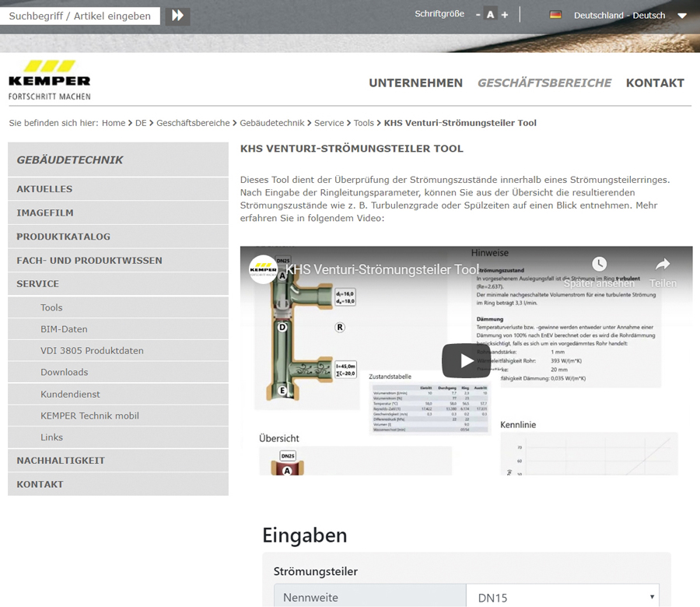Open SERVICE in sidebar
Image resolution: width=700 pixels, height=607 pixels.
point(118,283)
